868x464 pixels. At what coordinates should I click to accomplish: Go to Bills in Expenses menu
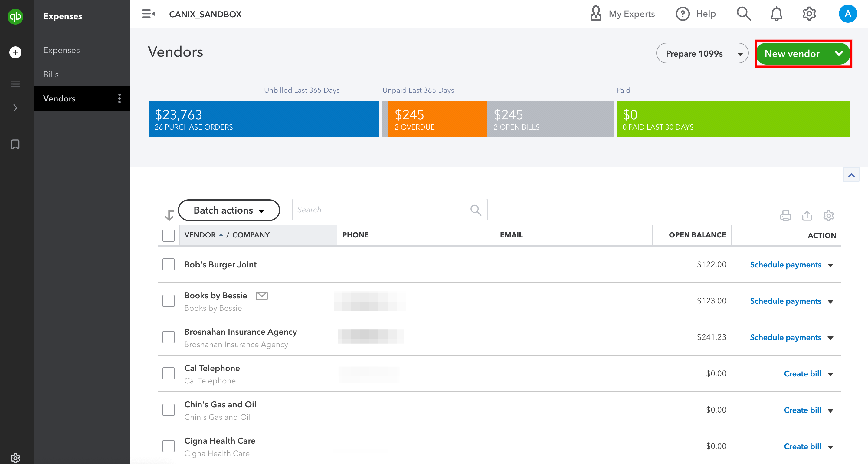pos(51,74)
